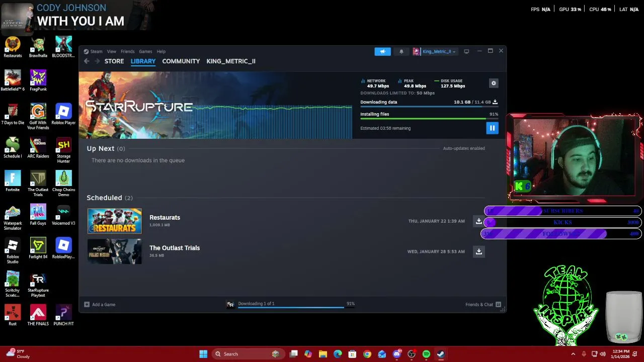This screenshot has width=644, height=362.
Task: Open Restaurats desktop shortcut
Action: 13,47
